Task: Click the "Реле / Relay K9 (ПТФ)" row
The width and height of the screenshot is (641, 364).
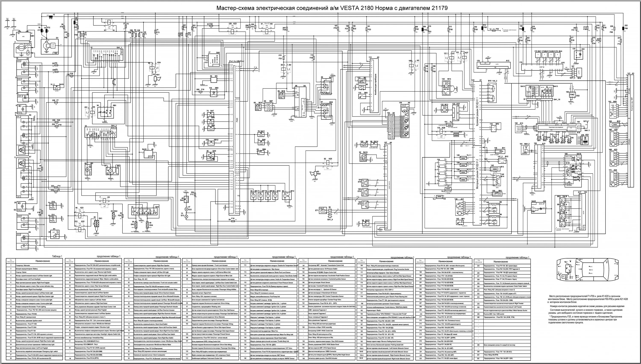Action: click(x=502, y=355)
